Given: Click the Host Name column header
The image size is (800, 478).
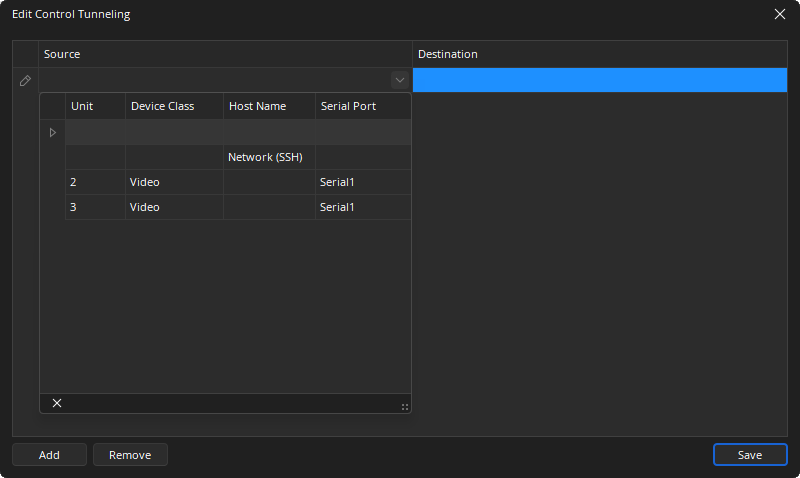Looking at the screenshot, I should tap(257, 106).
